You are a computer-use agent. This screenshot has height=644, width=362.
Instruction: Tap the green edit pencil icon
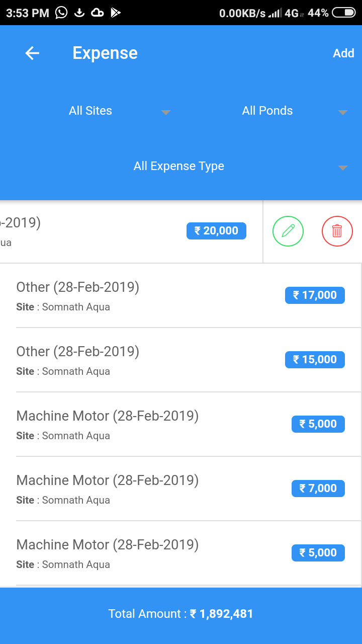click(288, 231)
